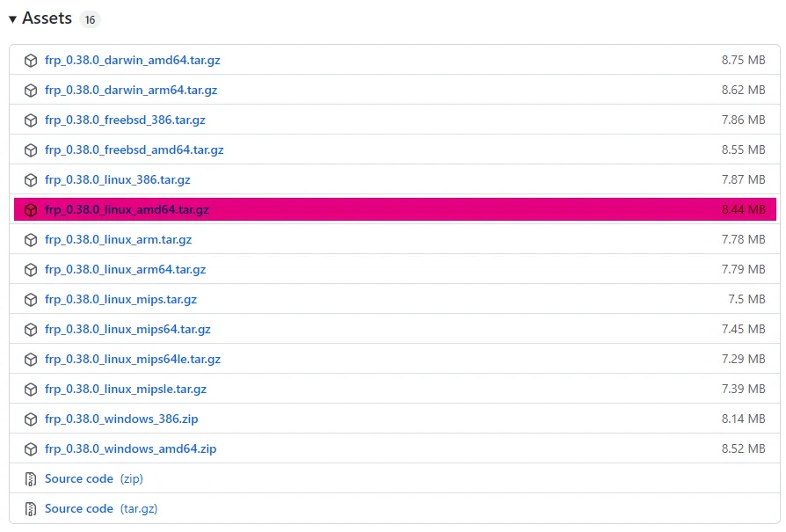Viewport: 786px width, 532px height.
Task: Click package icon beside freebsd_386 tarball
Action: [x=31, y=120]
